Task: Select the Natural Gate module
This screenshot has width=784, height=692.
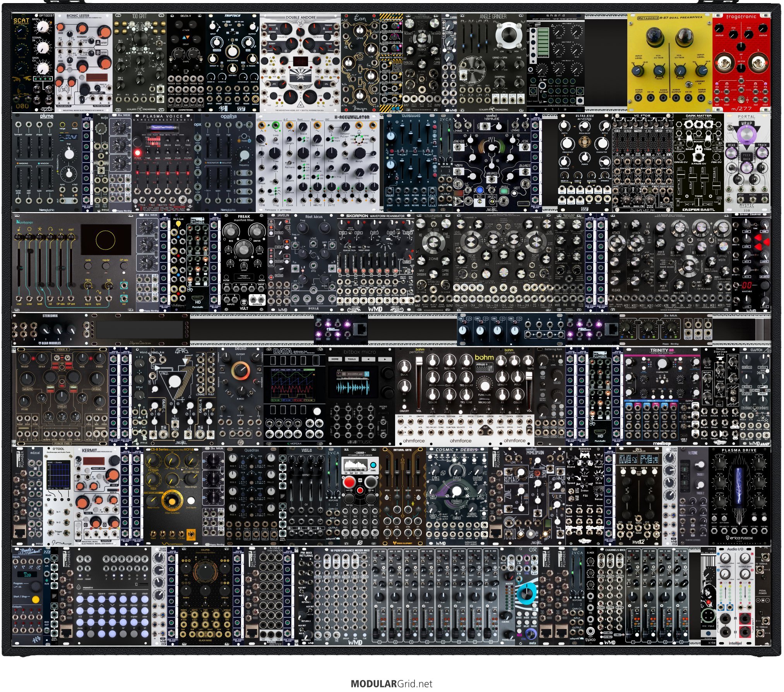Action: pyautogui.click(x=403, y=496)
